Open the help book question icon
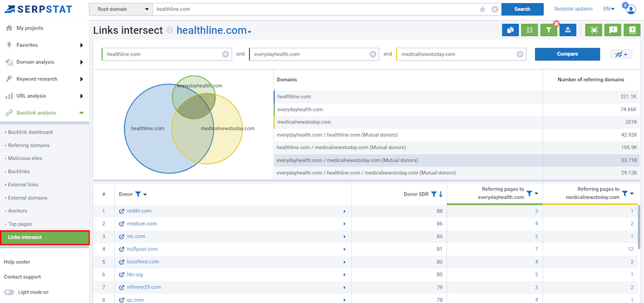Viewport: 644px width, 303px height. (632, 30)
